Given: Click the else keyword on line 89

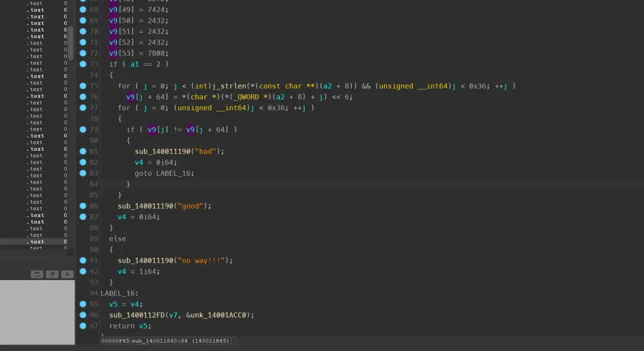Looking at the screenshot, I should click(117, 239).
